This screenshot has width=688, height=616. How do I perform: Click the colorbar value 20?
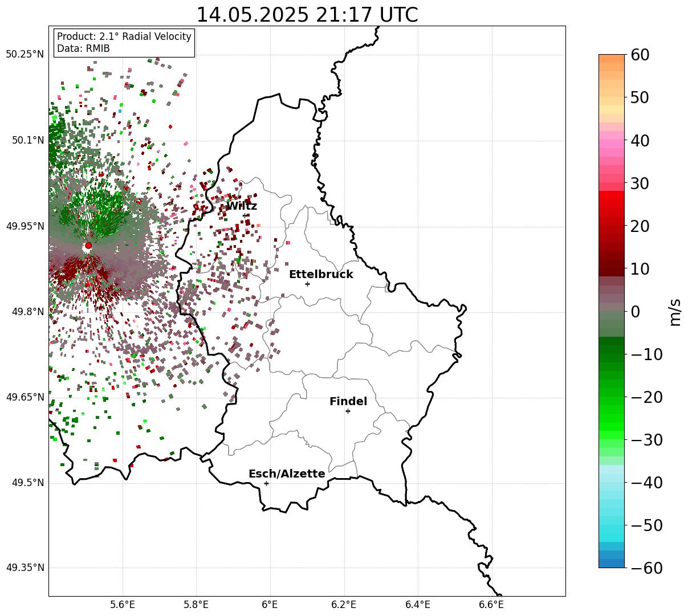click(x=641, y=226)
